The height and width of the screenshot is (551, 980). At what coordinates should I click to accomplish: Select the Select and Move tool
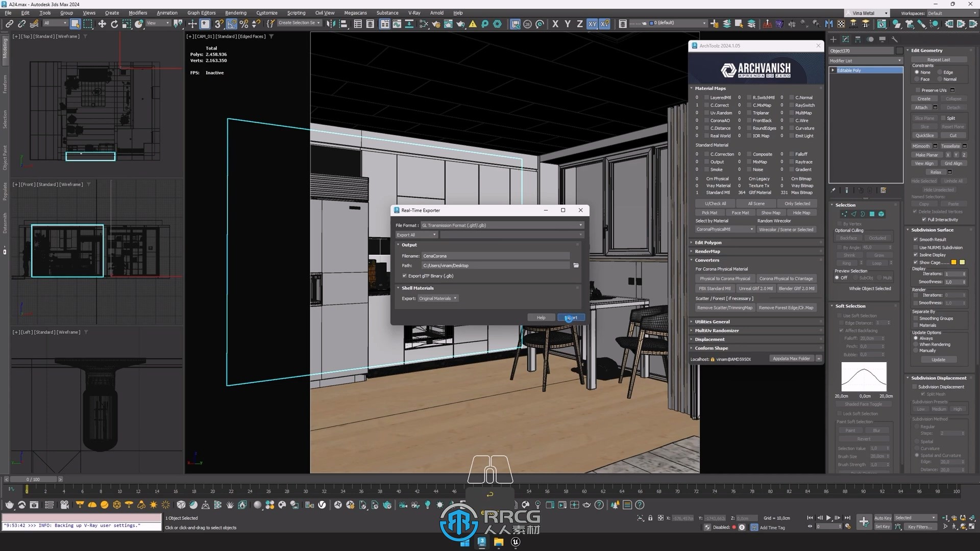coord(102,23)
